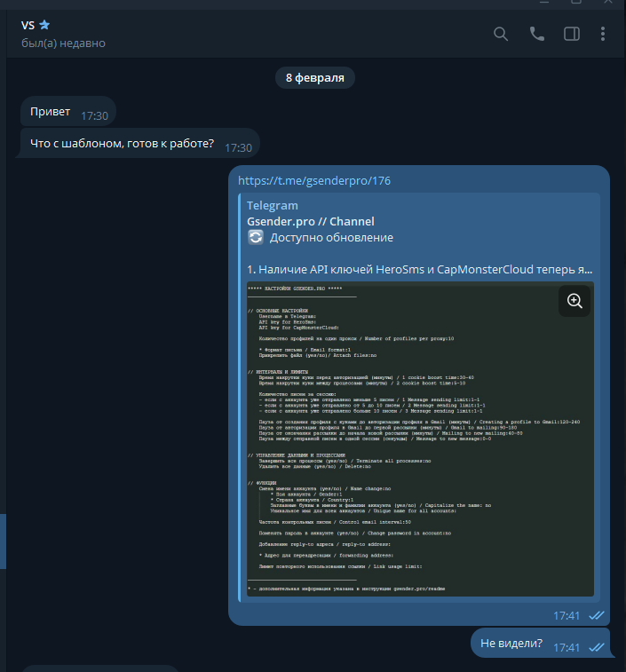Start a voice call with VS

536,34
